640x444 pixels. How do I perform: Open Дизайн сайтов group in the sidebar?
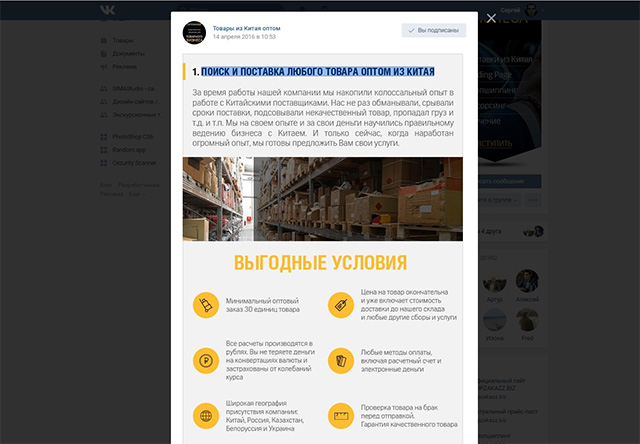(136, 102)
